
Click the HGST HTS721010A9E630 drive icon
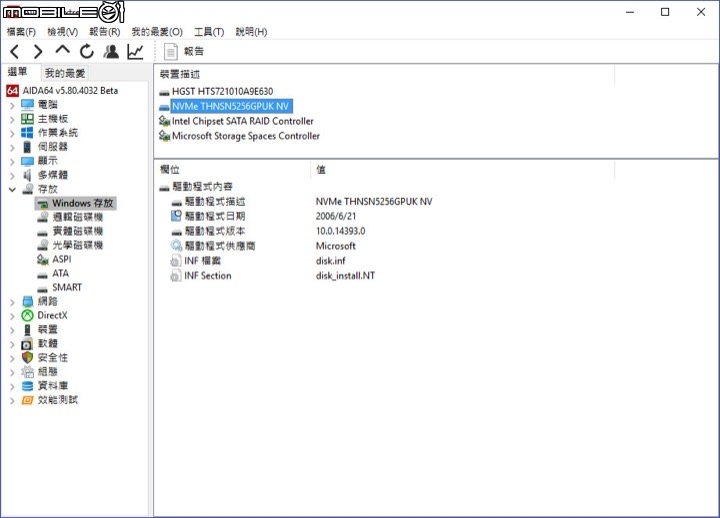[x=164, y=92]
